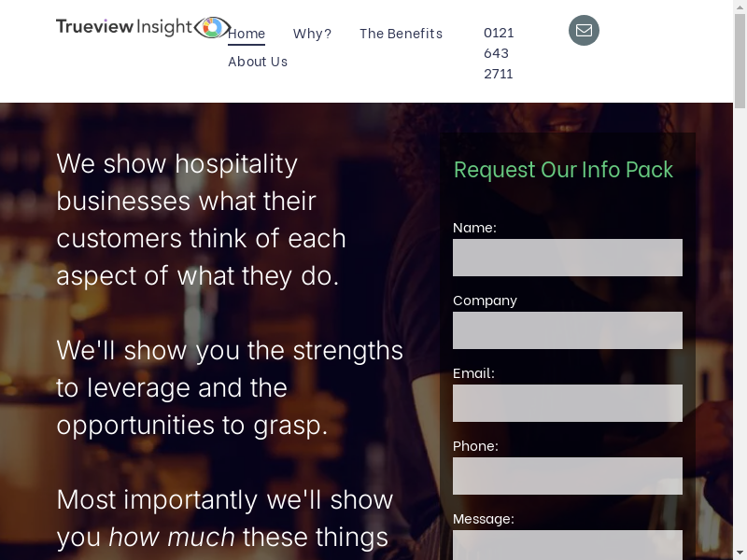The height and width of the screenshot is (560, 747).
Task: Click into the Company text field
Action: pos(568,330)
